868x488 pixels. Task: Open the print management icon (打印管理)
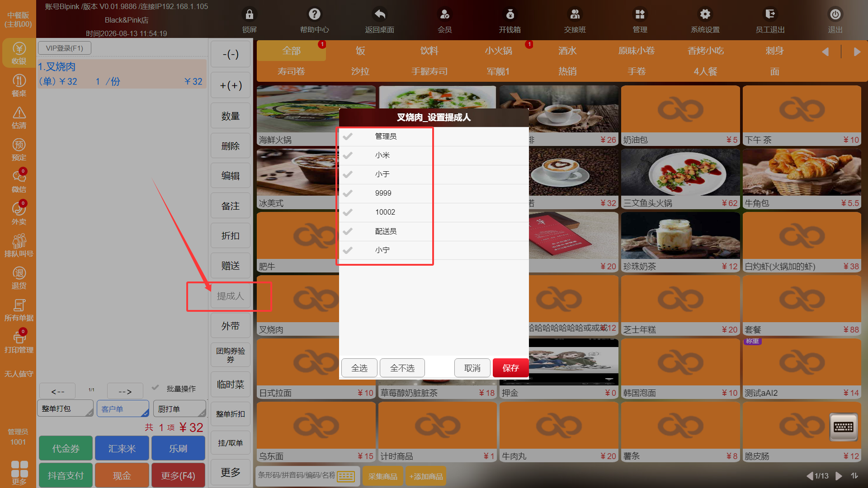(x=19, y=337)
